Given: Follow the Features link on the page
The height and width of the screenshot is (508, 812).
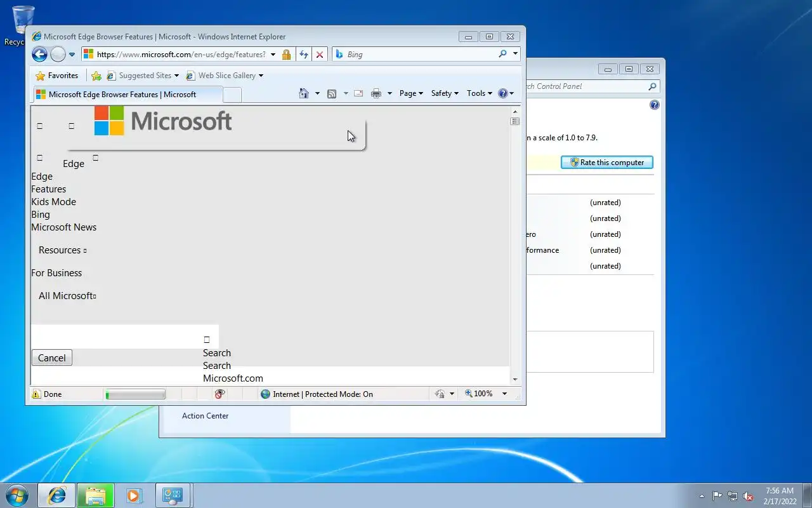Looking at the screenshot, I should pyautogui.click(x=49, y=189).
